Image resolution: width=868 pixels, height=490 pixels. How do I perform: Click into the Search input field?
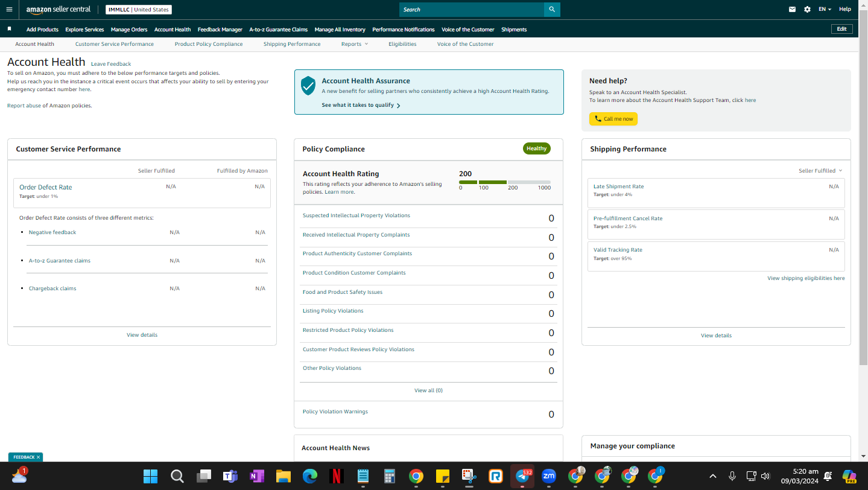pyautogui.click(x=472, y=10)
